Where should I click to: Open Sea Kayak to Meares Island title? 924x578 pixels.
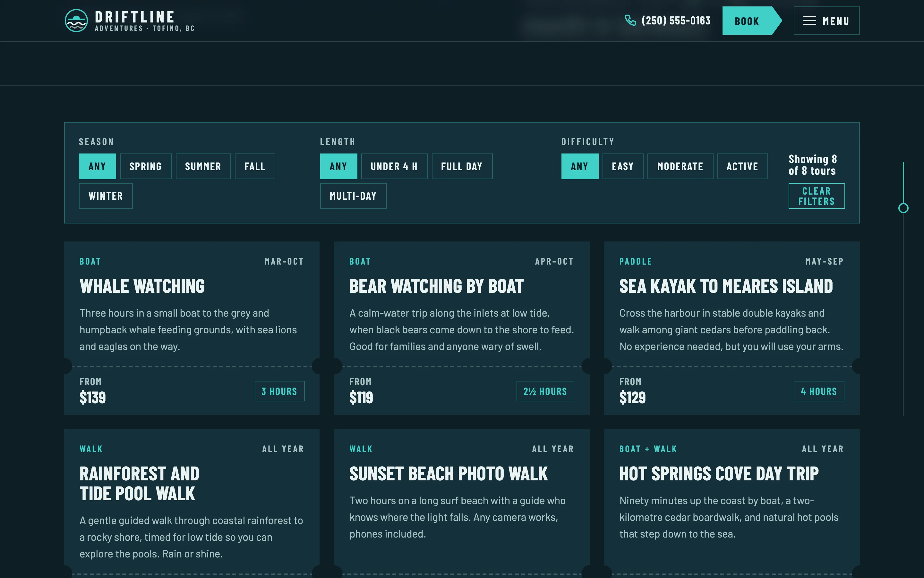pos(726,286)
